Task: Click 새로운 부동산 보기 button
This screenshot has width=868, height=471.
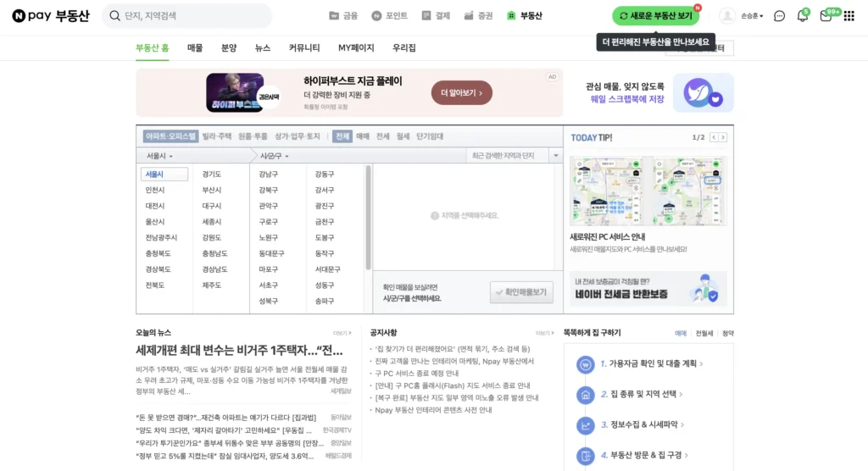Action: 655,16
